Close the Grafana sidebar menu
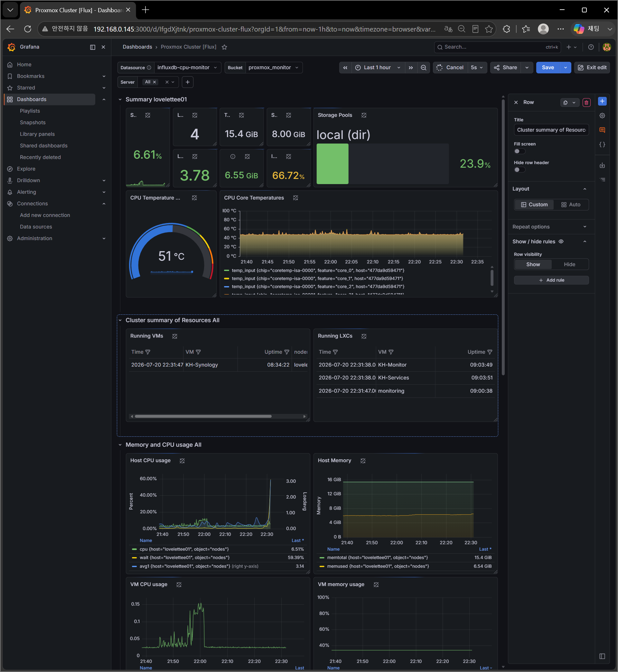This screenshot has width=618, height=672. (103, 47)
